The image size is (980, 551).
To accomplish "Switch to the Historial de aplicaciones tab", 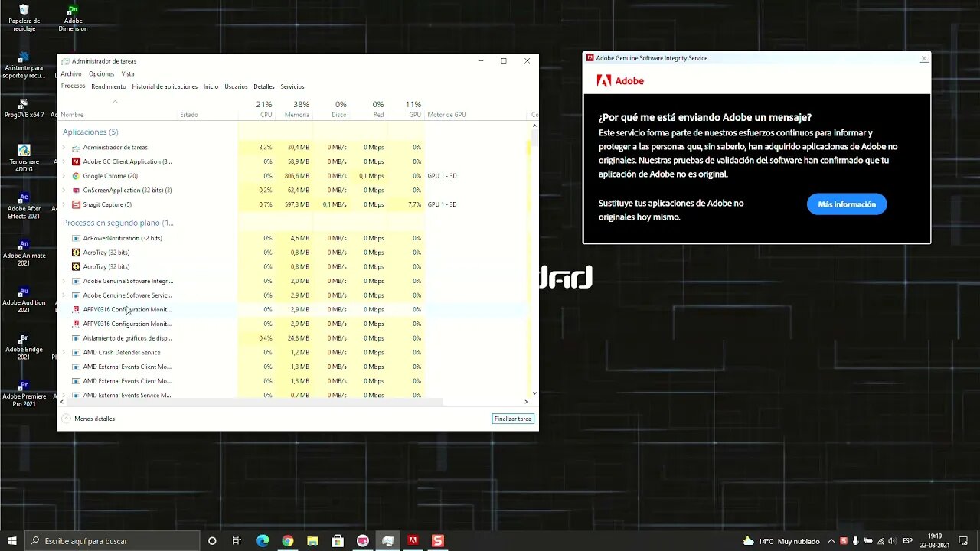I will pyautogui.click(x=165, y=86).
